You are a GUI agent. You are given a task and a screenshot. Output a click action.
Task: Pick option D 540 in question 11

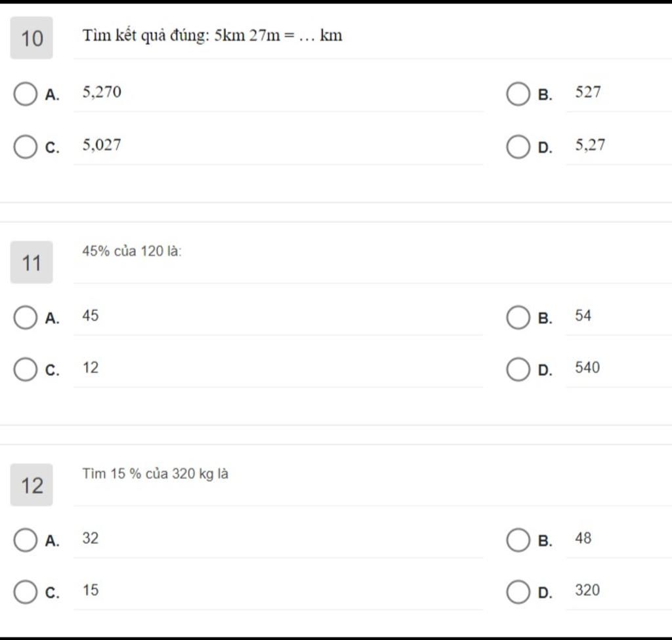pyautogui.click(x=518, y=370)
